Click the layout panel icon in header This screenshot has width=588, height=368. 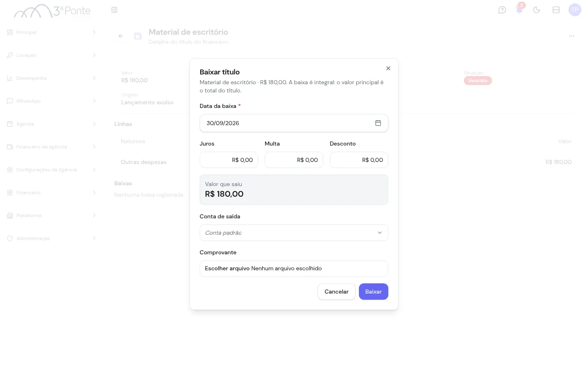coord(556,10)
